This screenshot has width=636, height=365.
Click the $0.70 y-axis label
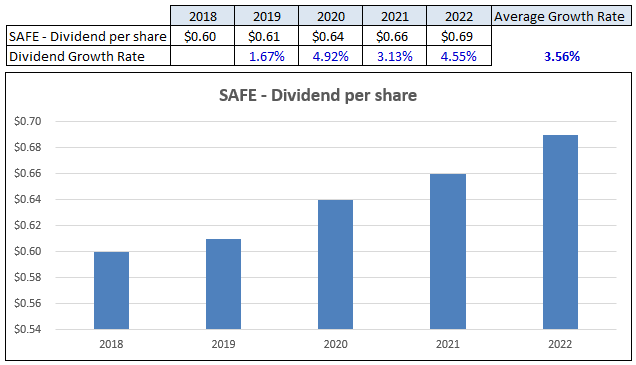(28, 121)
